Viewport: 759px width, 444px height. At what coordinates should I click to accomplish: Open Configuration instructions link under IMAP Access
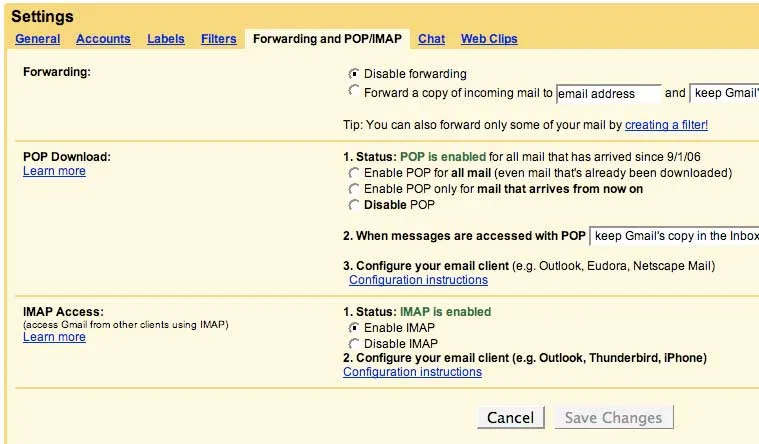(x=412, y=372)
